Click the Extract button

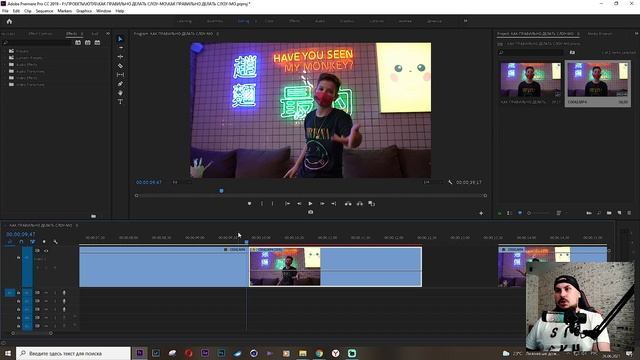pos(360,204)
